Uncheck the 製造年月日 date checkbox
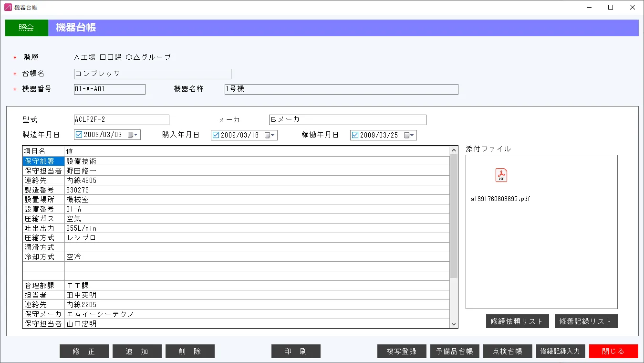This screenshot has height=363, width=644. (x=80, y=135)
